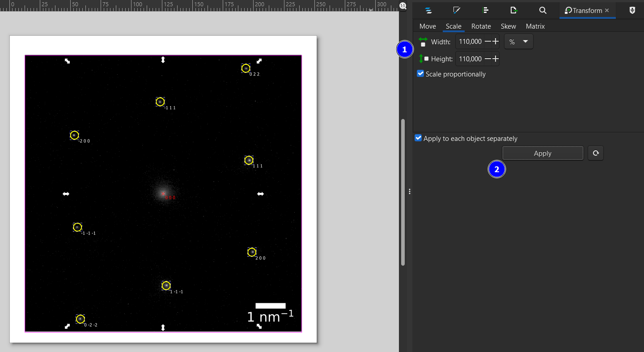Click the "-1 -1 -1" text label
The height and width of the screenshot is (352, 644).
point(89,233)
